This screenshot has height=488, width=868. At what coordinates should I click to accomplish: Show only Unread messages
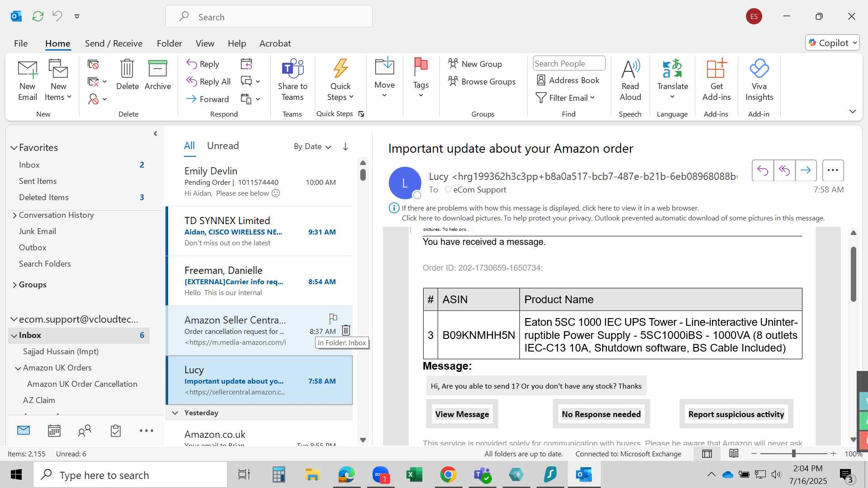[x=223, y=146]
